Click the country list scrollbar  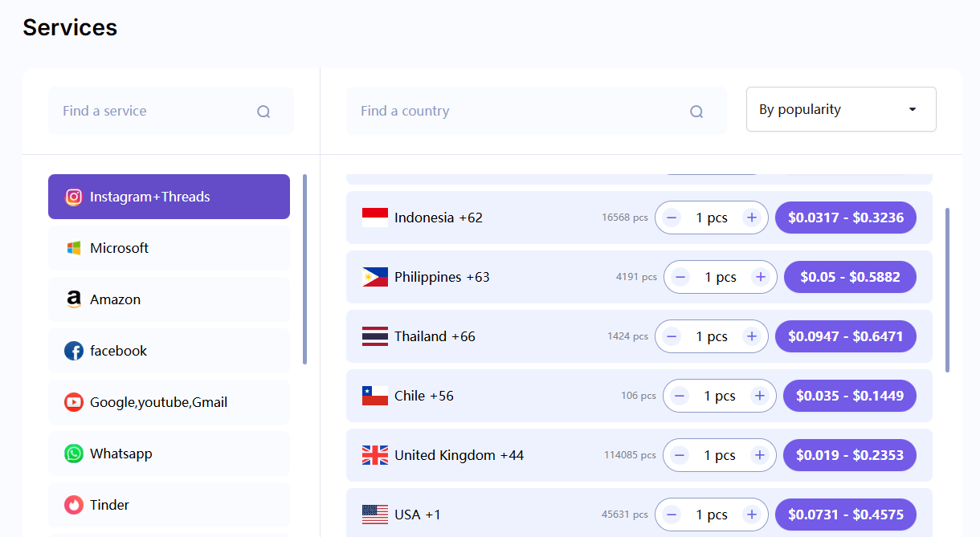click(x=948, y=289)
